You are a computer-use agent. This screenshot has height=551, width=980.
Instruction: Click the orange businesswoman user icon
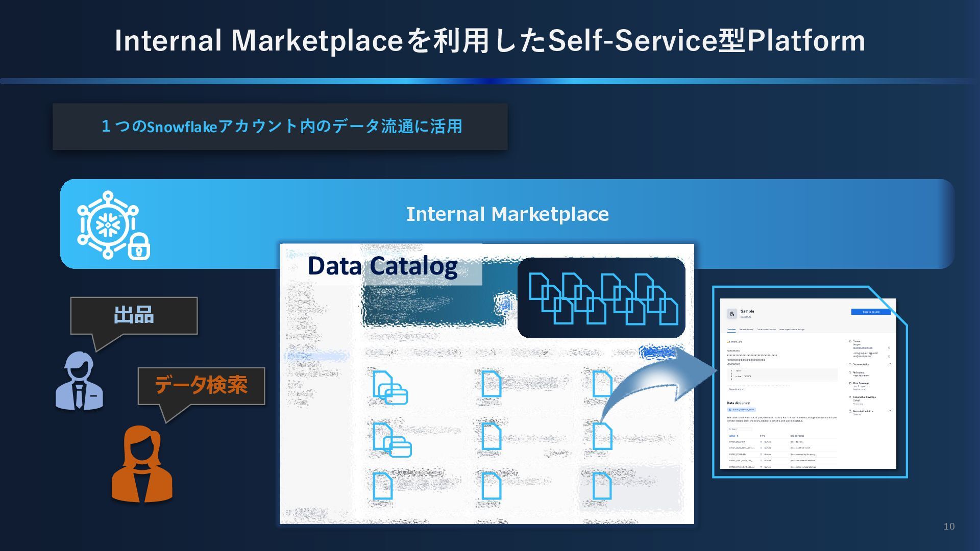142,464
